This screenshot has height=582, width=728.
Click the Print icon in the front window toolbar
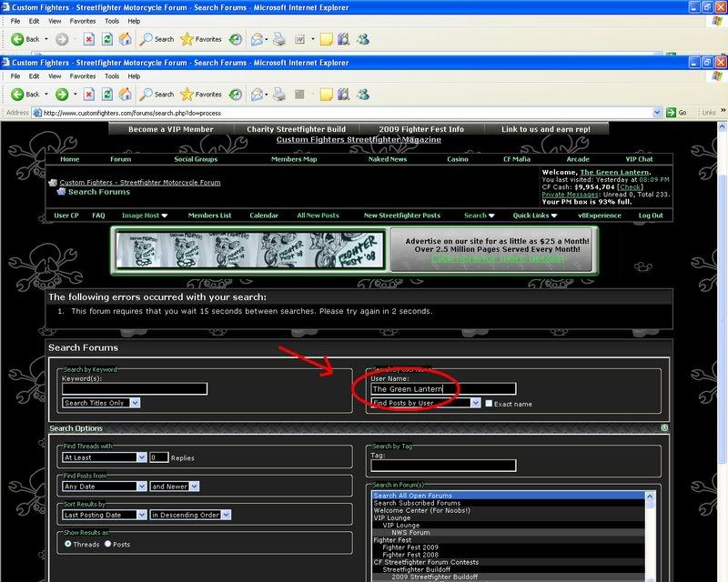[x=279, y=95]
